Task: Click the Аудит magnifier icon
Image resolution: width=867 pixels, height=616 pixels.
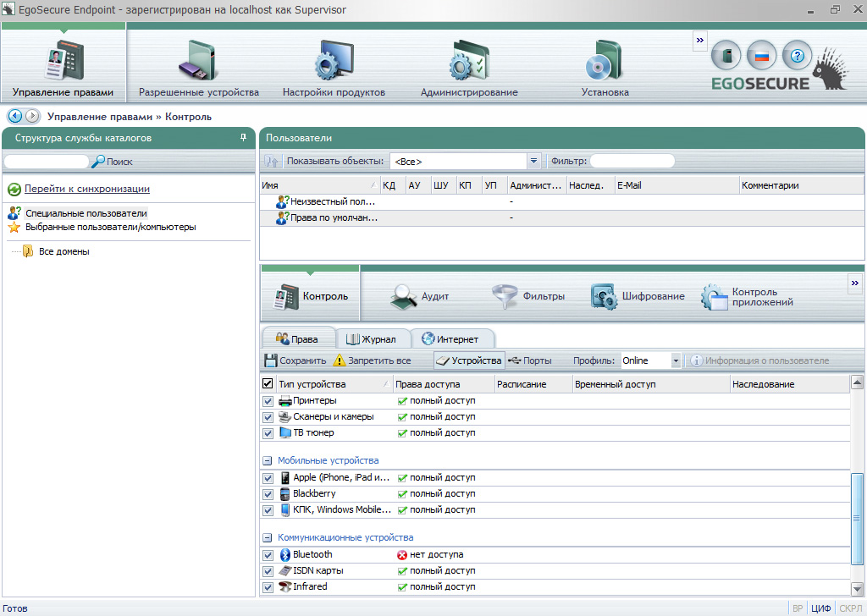Action: (404, 296)
